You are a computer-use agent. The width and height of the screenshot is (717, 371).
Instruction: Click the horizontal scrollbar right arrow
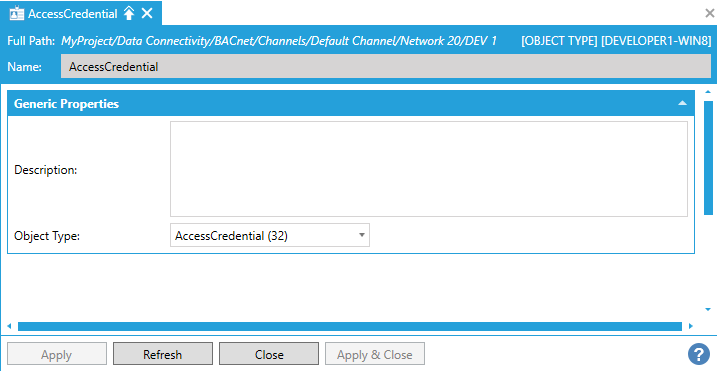pos(690,326)
